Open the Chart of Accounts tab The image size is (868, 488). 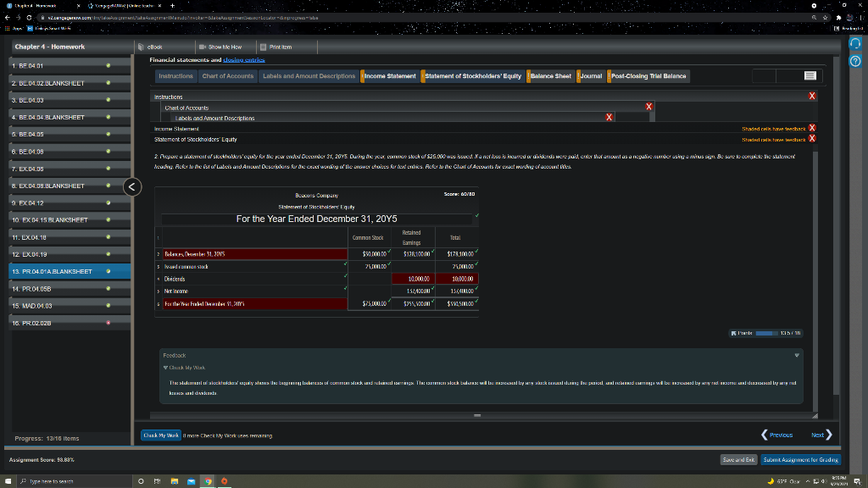point(227,76)
